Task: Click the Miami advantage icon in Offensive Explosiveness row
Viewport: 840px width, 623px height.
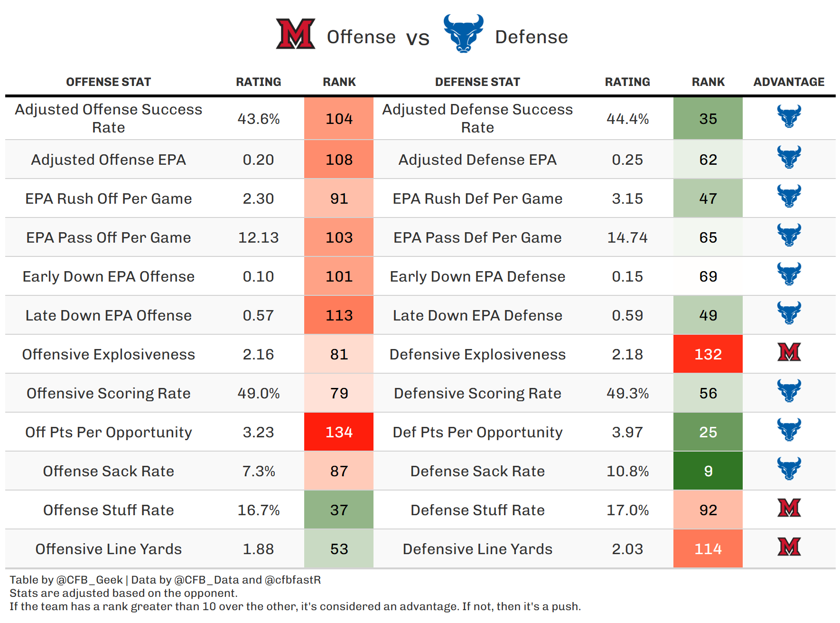Action: [789, 352]
